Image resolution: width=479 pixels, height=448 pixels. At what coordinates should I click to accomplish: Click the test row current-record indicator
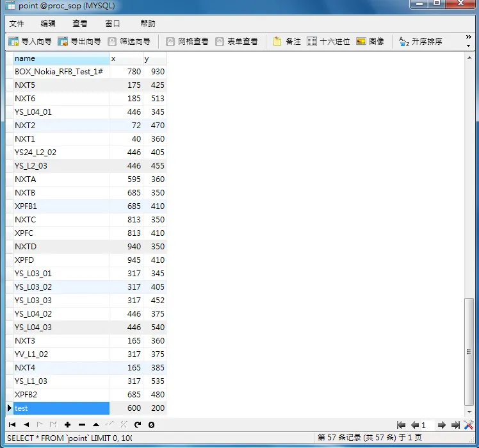10,408
